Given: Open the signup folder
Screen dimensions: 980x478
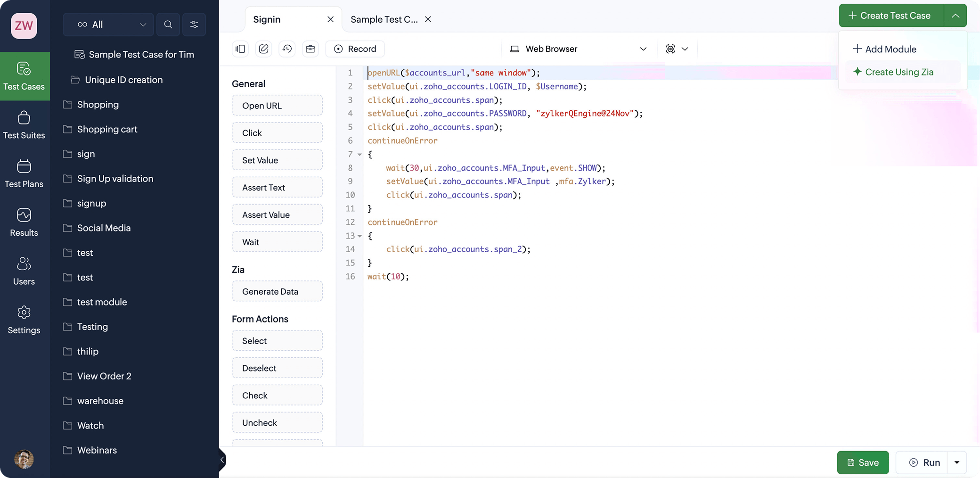Looking at the screenshot, I should [x=85, y=203].
